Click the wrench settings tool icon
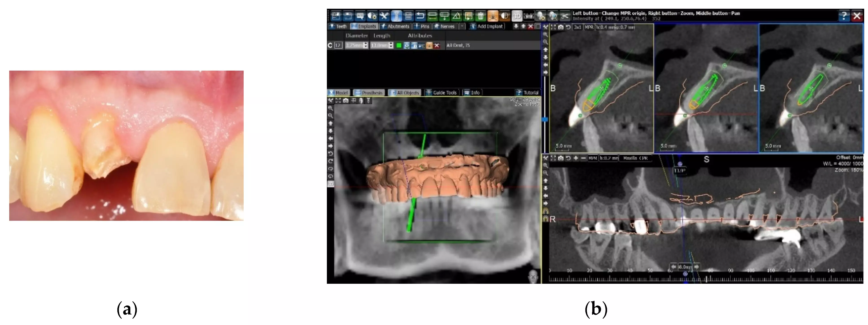 [x=384, y=16]
